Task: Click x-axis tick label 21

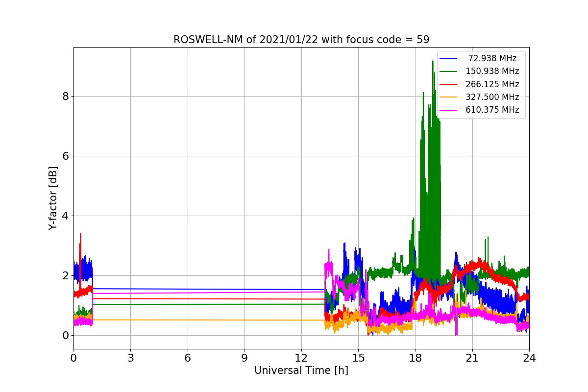Action: [x=472, y=358]
